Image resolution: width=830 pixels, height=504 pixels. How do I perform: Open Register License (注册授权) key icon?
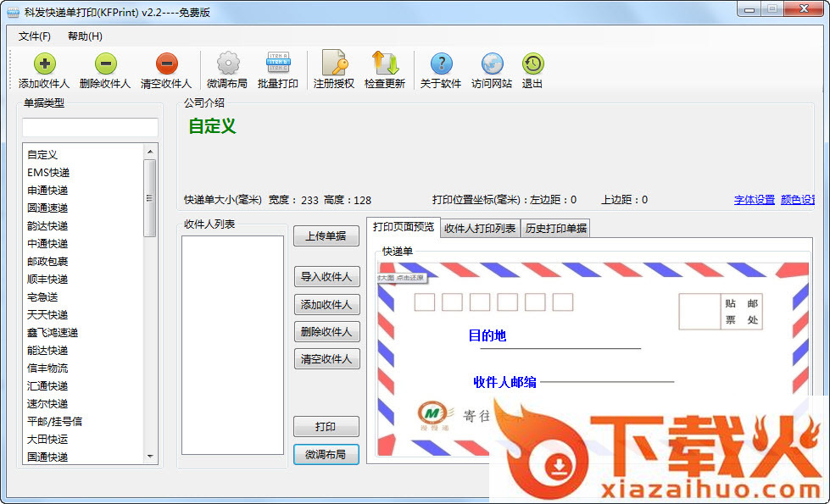click(x=334, y=64)
